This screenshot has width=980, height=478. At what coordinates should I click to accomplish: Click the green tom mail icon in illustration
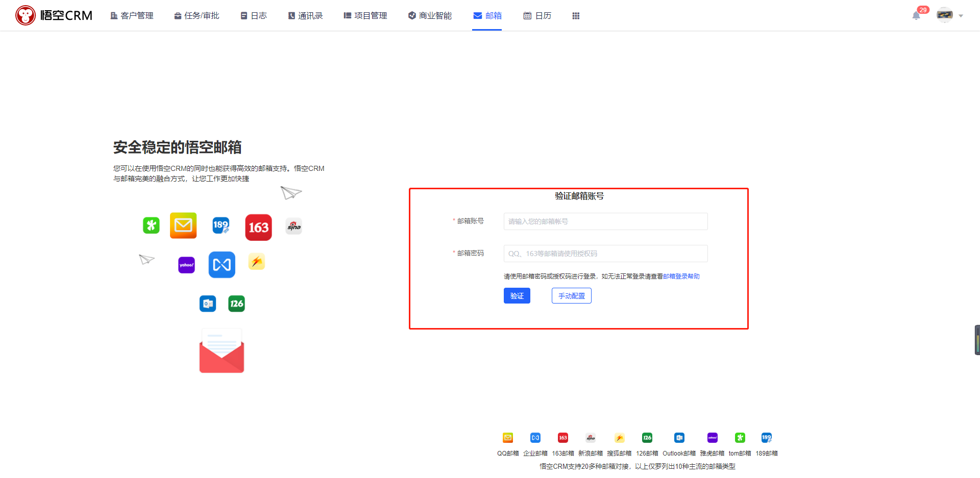click(x=151, y=225)
